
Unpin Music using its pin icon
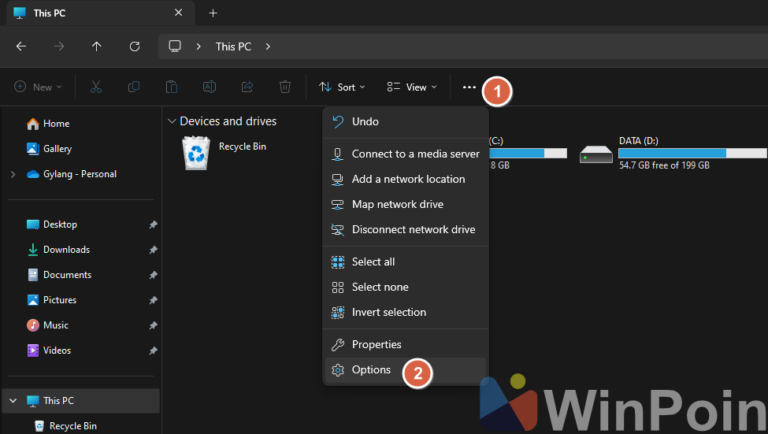pyautogui.click(x=153, y=325)
